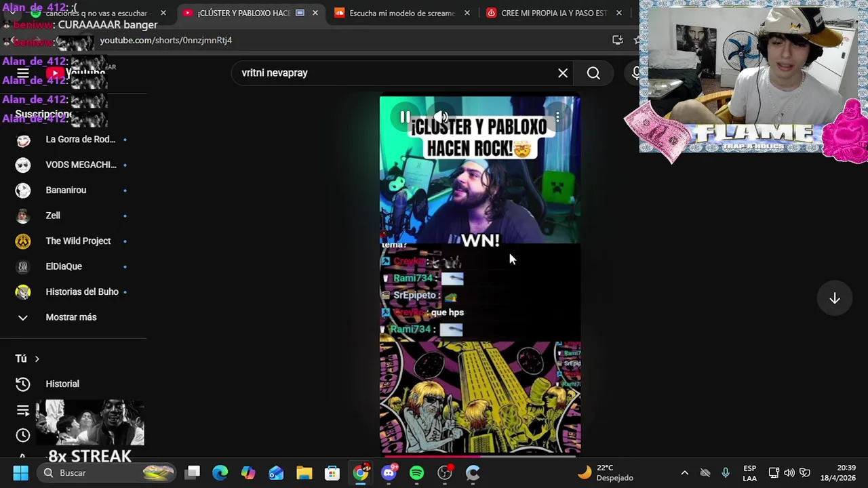This screenshot has height=488, width=868.
Task: Close the 'canciones q no vas' tab
Action: pyautogui.click(x=163, y=13)
